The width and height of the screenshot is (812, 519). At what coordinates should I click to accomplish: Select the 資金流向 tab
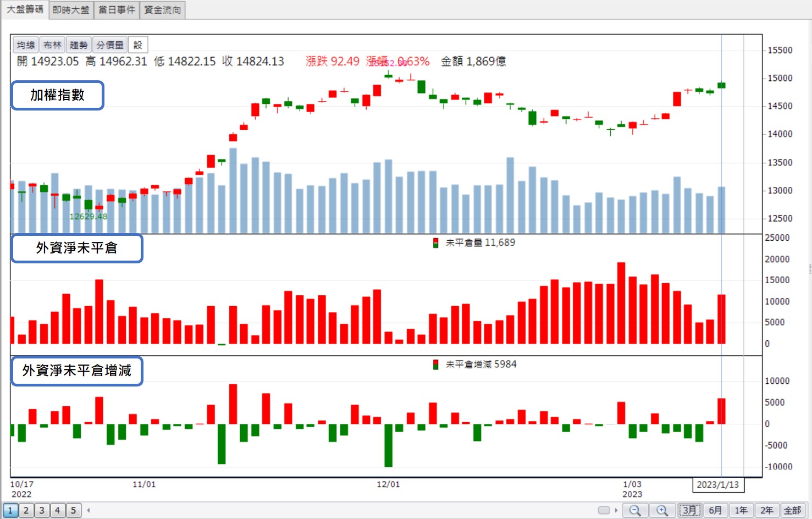click(x=162, y=10)
